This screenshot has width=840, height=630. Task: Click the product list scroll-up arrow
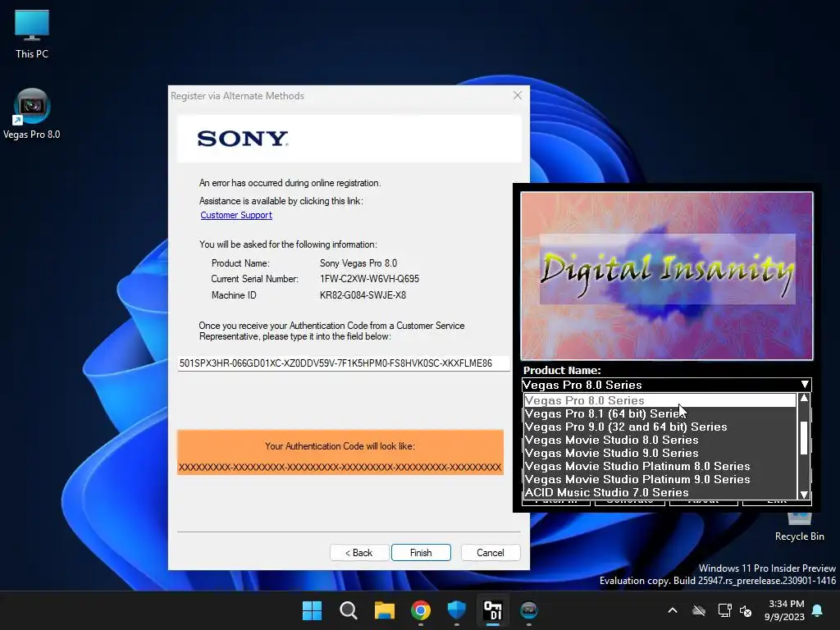(x=804, y=398)
